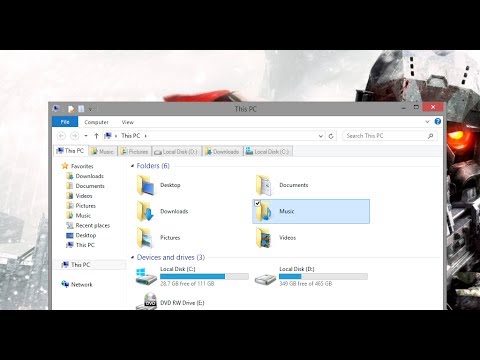
Task: Open the Computer ribbon tab
Action: click(96, 122)
